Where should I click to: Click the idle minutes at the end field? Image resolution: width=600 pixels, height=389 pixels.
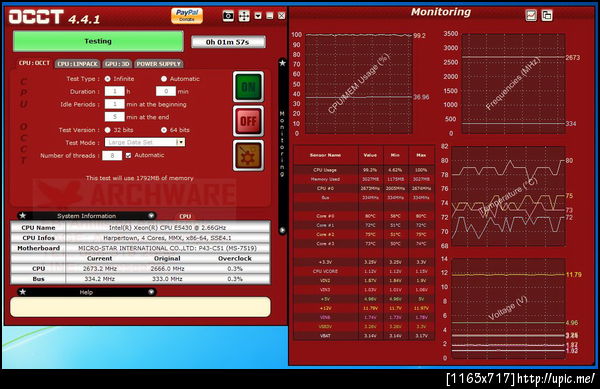[114, 117]
